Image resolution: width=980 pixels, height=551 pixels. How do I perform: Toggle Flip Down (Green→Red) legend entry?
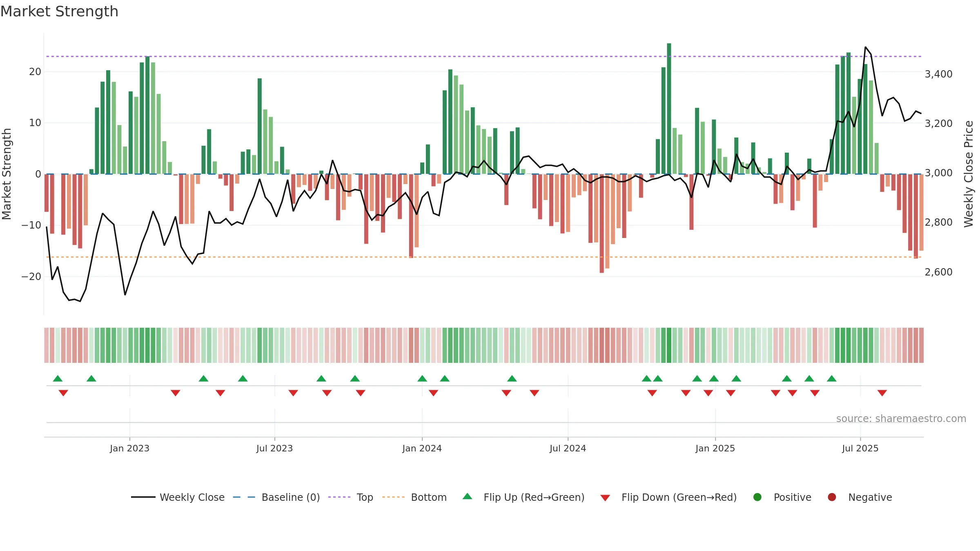coord(668,497)
